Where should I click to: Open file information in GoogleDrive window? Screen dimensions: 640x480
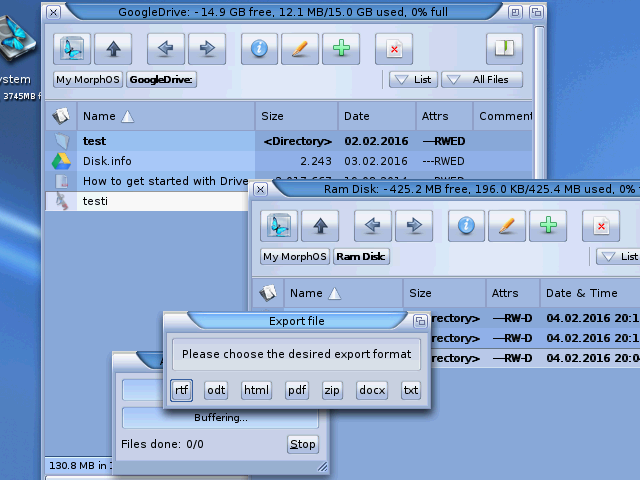[259, 49]
